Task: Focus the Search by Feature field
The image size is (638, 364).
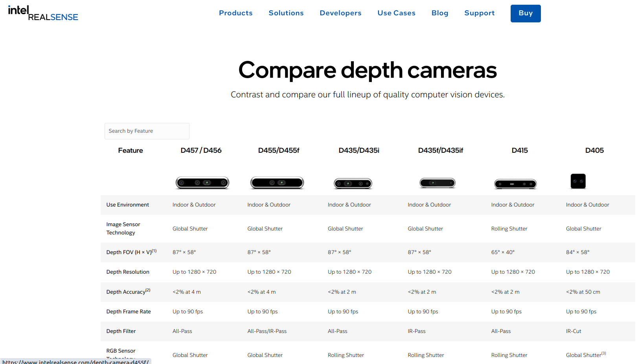Action: [147, 131]
